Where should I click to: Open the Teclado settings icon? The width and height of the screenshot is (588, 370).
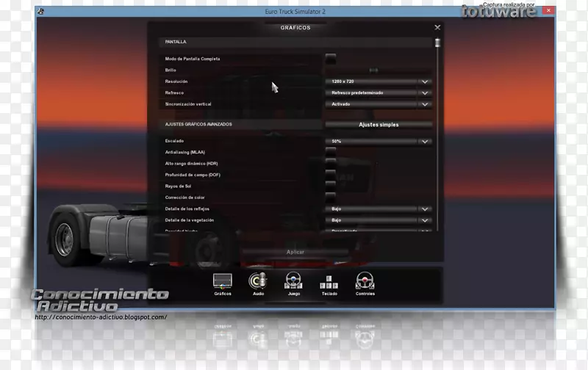[x=329, y=282]
